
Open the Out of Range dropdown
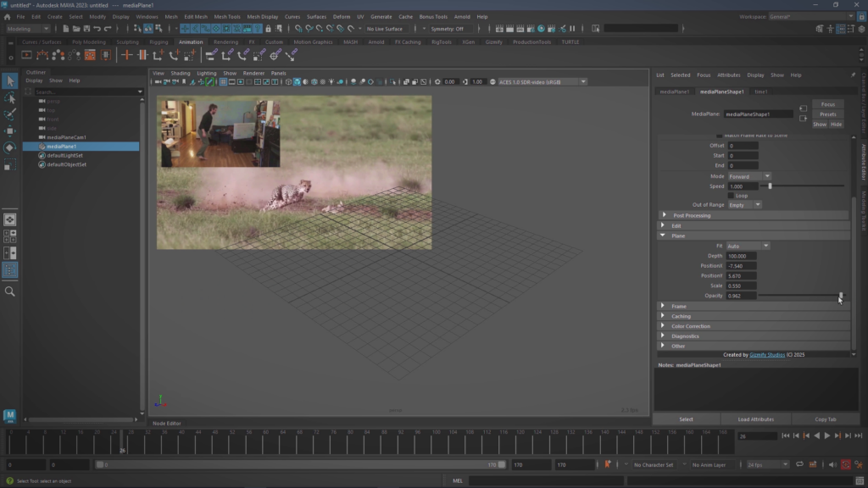point(744,205)
